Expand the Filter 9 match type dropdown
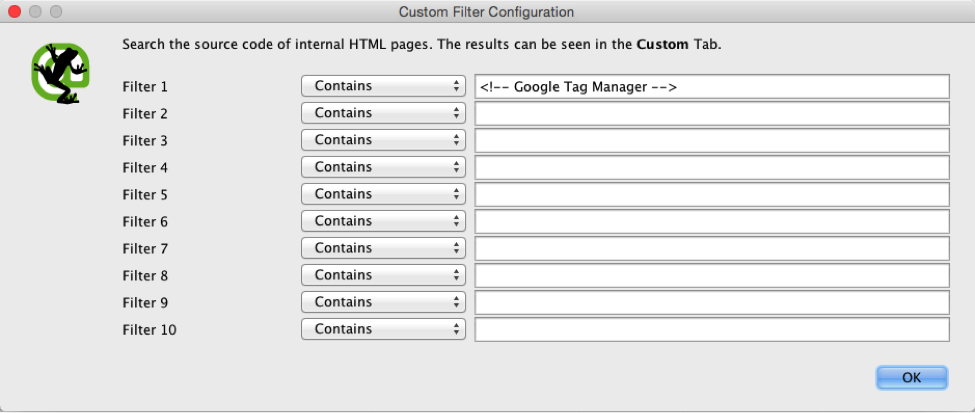Screen dimensions: 975x413 (383, 302)
